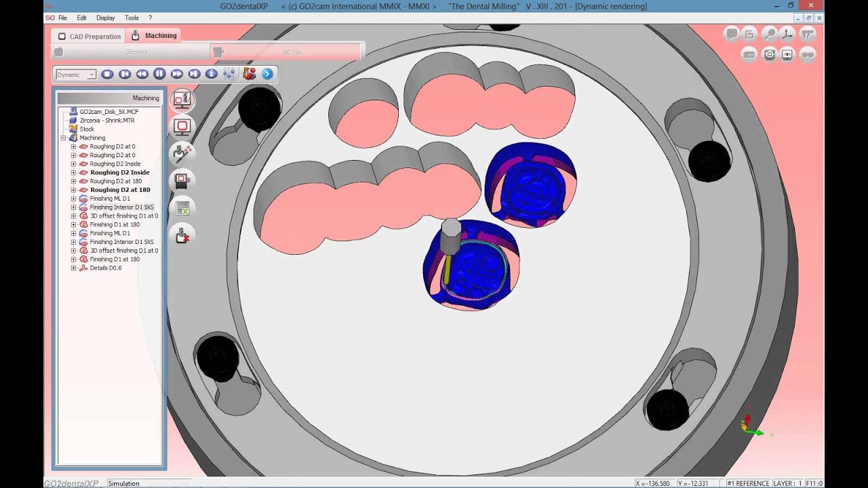Expand first Roughing D2 at 0 node
This screenshot has height=488, width=868.
[x=73, y=146]
